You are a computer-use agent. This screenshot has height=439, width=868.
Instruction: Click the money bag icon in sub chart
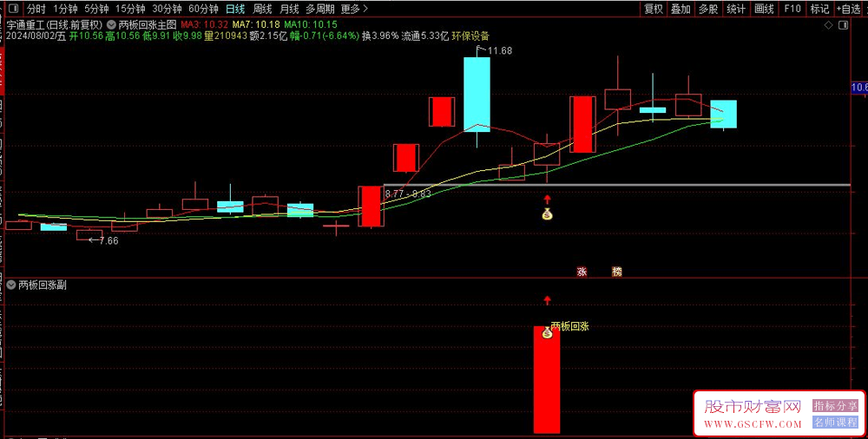coord(547,332)
